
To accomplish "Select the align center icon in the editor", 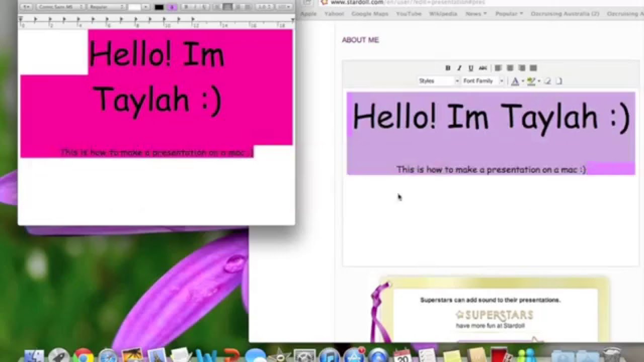I will coord(509,67).
